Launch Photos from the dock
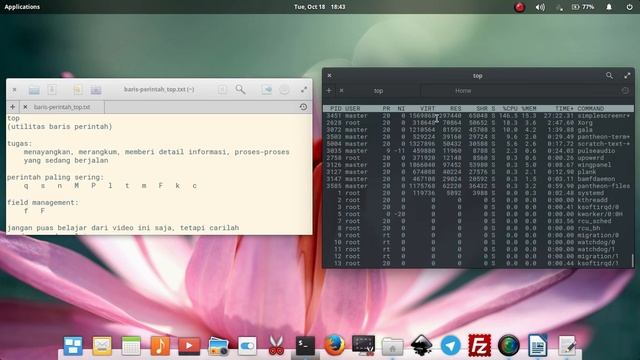The width and height of the screenshot is (640, 360). point(218,346)
